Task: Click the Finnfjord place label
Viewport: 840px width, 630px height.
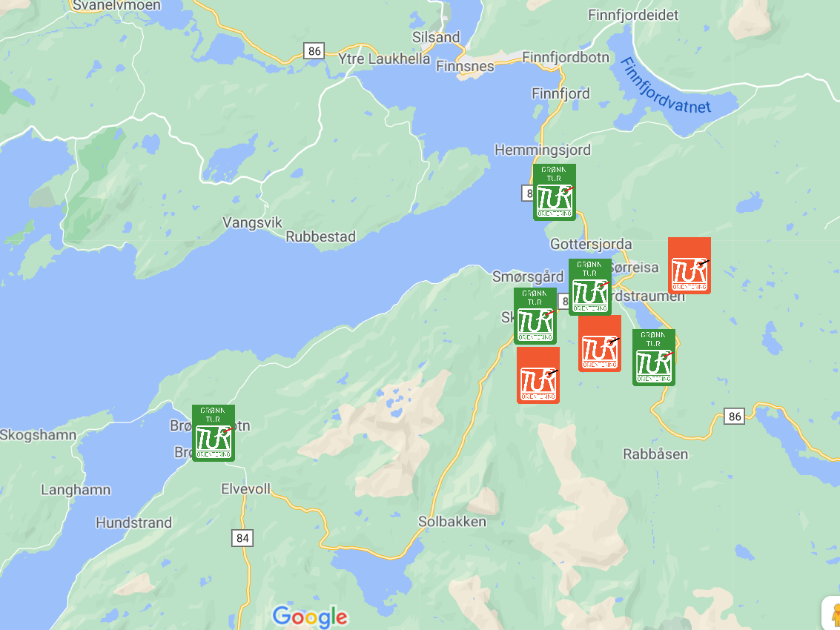Action: point(561,93)
